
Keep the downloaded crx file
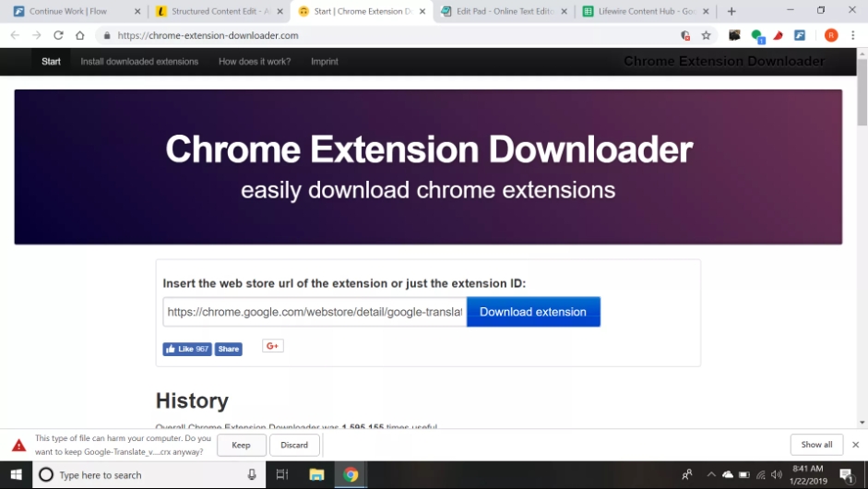click(241, 446)
